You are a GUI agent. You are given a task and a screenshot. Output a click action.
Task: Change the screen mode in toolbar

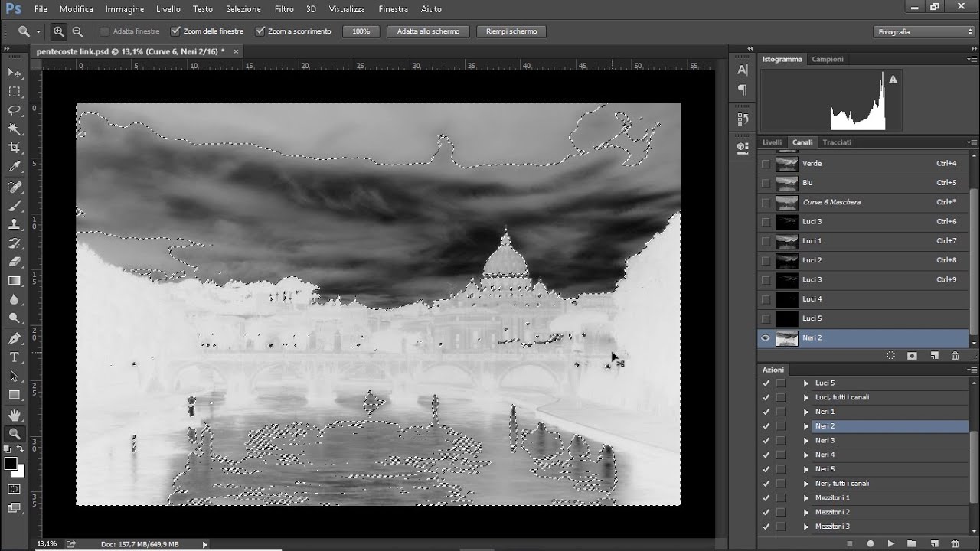click(15, 507)
